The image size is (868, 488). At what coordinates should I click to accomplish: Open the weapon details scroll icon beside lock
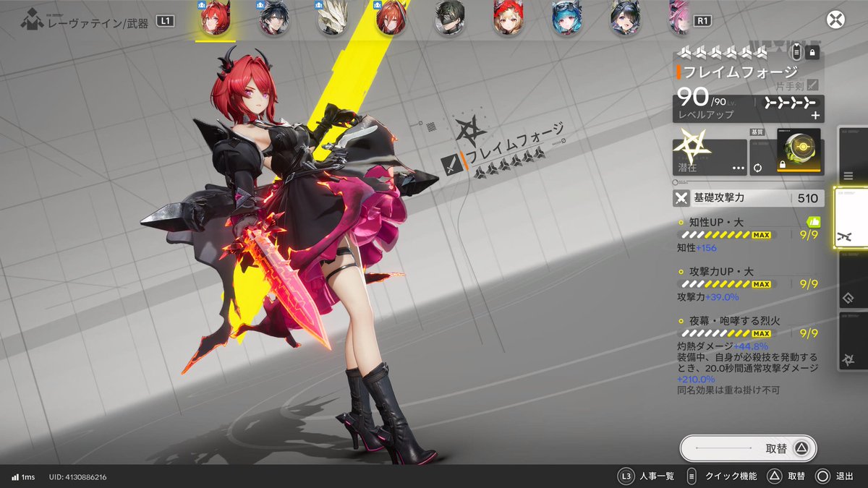point(796,52)
